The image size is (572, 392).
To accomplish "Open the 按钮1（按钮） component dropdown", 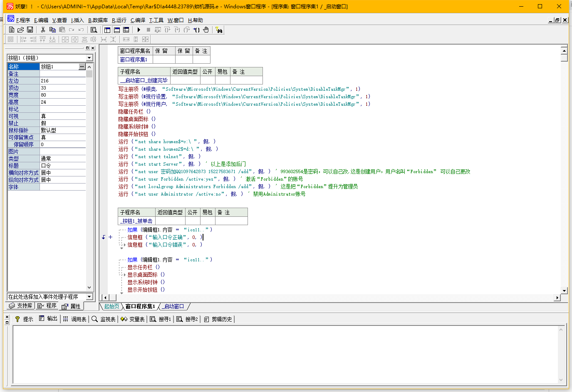I will 89,58.
